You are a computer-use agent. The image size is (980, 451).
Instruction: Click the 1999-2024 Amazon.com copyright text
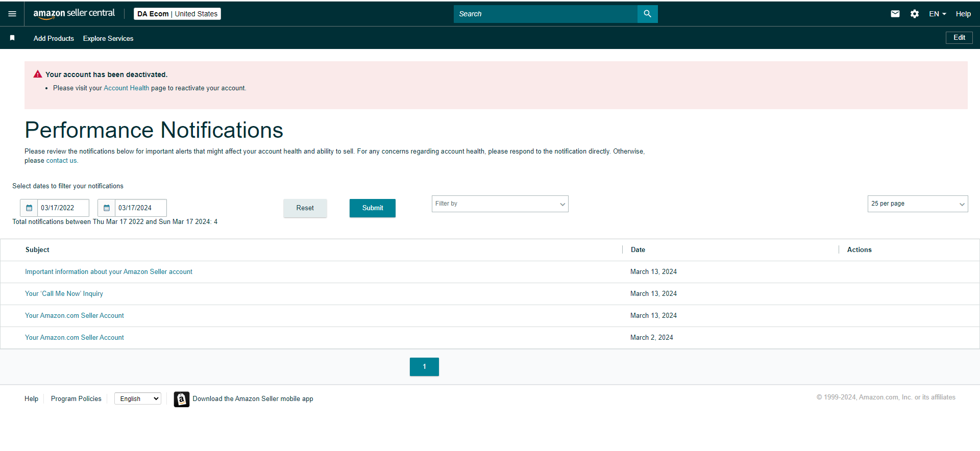click(886, 397)
